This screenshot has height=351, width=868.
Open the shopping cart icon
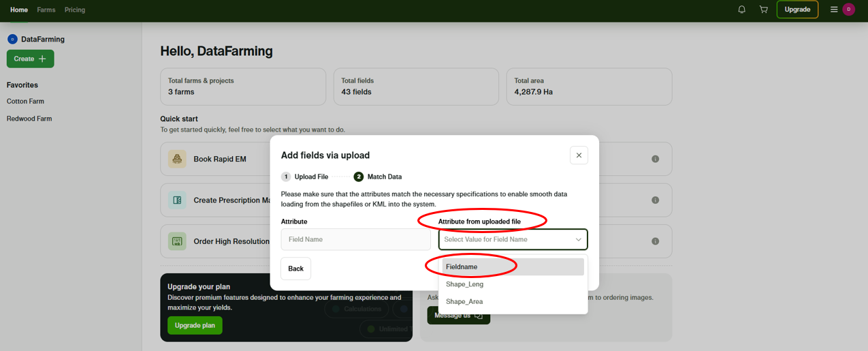(x=763, y=10)
